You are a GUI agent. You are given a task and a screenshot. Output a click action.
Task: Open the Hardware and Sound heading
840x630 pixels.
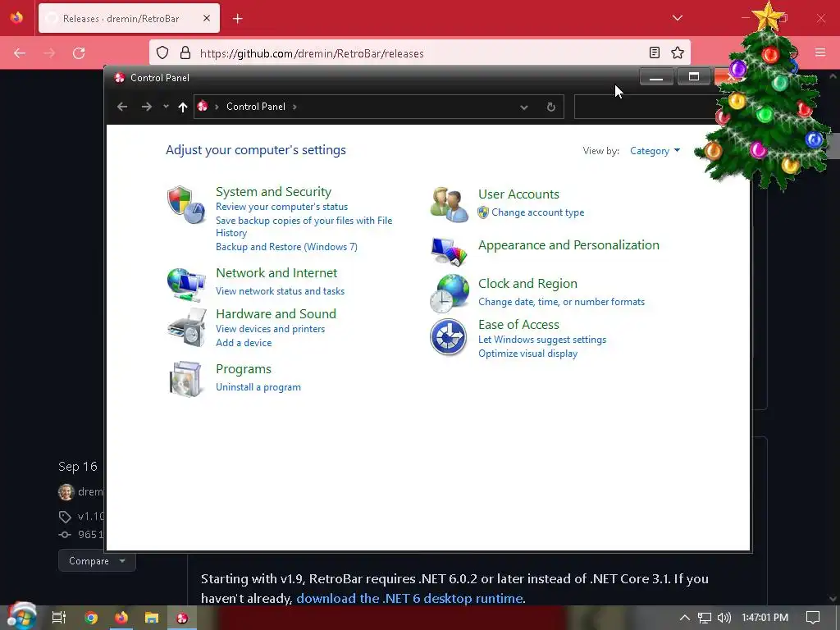pyautogui.click(x=276, y=314)
